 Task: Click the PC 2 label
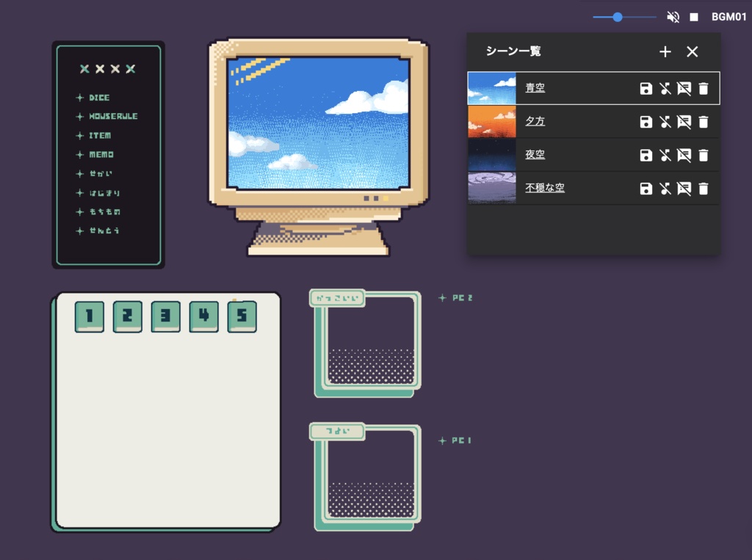tap(456, 298)
